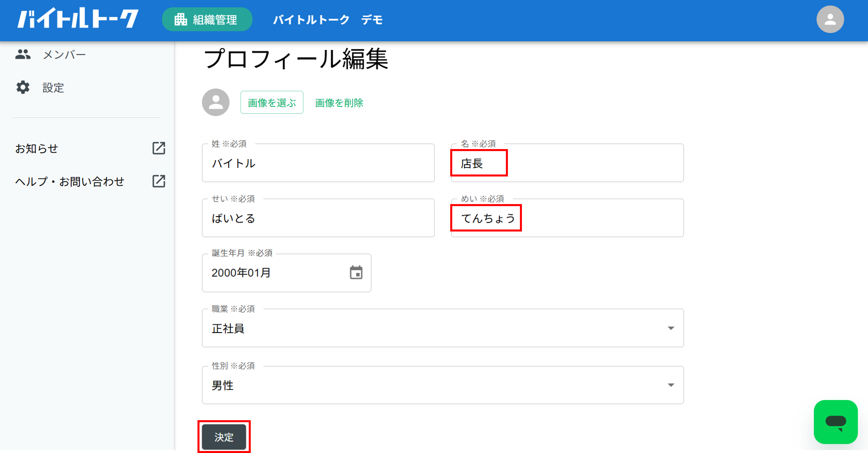Focus the めい field containing てんちょう

pyautogui.click(x=567, y=218)
